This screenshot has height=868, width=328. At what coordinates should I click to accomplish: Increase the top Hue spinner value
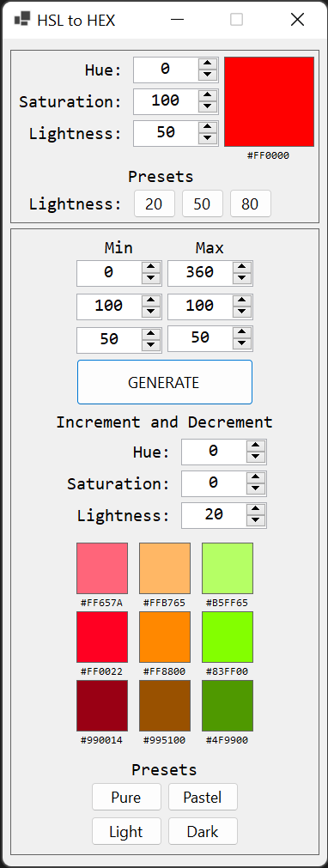[x=208, y=64]
